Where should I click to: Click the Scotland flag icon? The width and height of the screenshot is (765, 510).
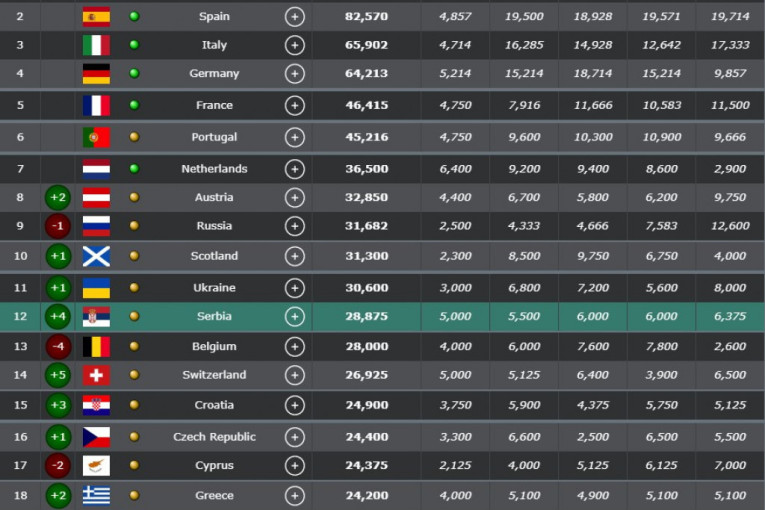click(x=96, y=256)
